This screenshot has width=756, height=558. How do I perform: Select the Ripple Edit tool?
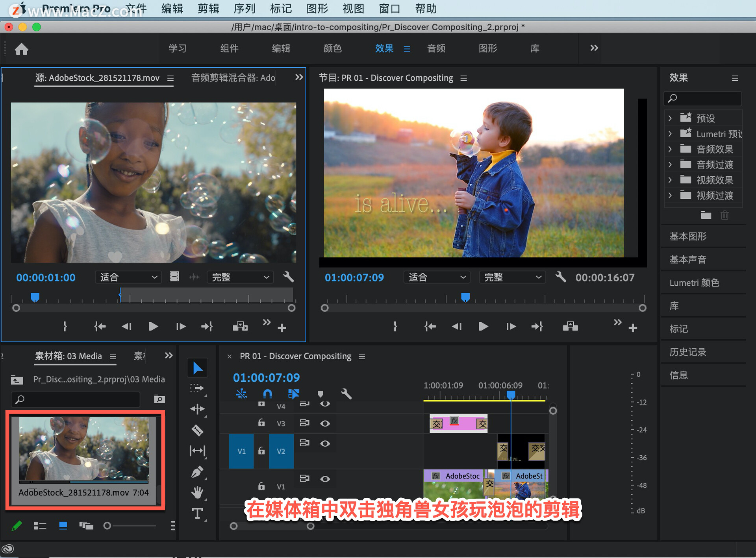197,409
